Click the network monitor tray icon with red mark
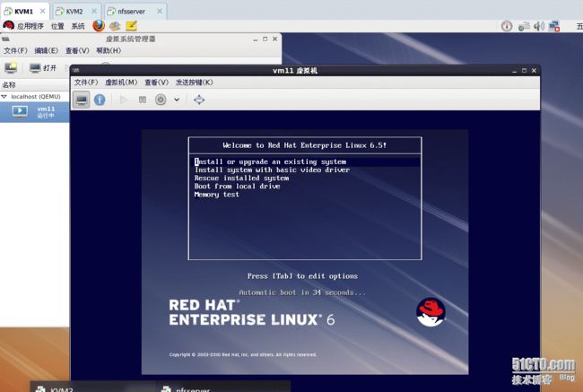 (554, 26)
